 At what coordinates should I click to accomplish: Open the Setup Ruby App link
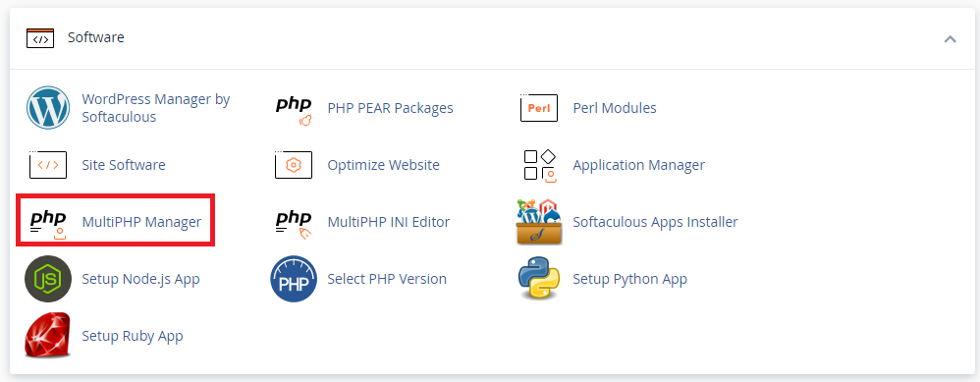(133, 336)
